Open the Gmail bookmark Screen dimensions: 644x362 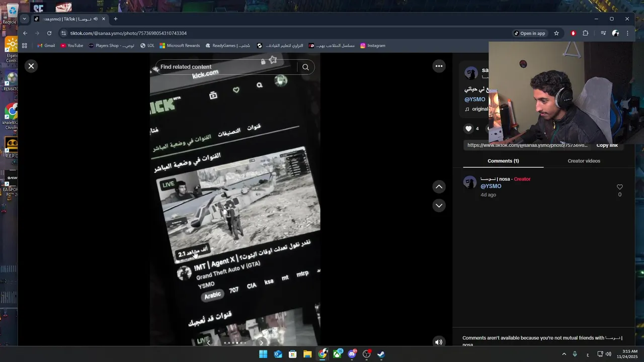tap(46, 46)
